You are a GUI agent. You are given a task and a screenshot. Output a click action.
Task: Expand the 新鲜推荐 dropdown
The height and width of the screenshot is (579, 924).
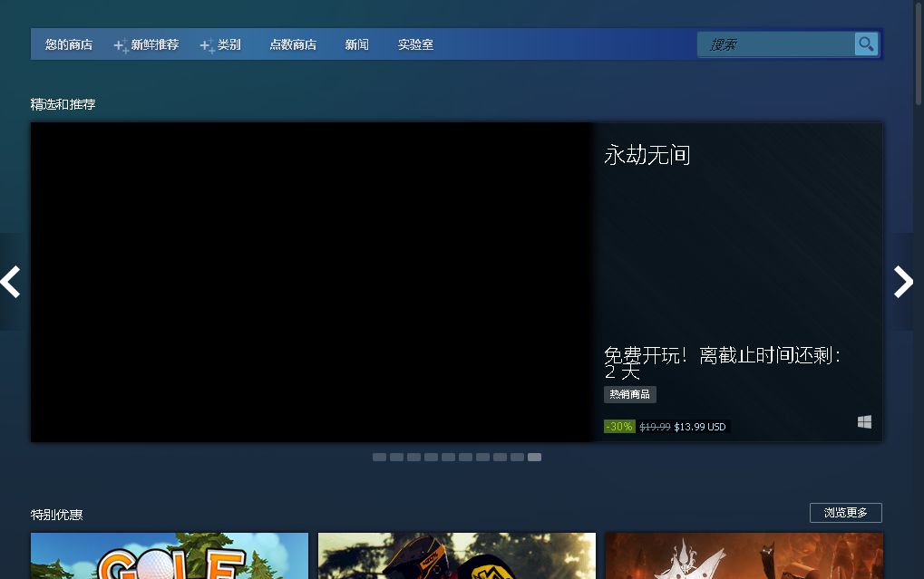tap(147, 44)
